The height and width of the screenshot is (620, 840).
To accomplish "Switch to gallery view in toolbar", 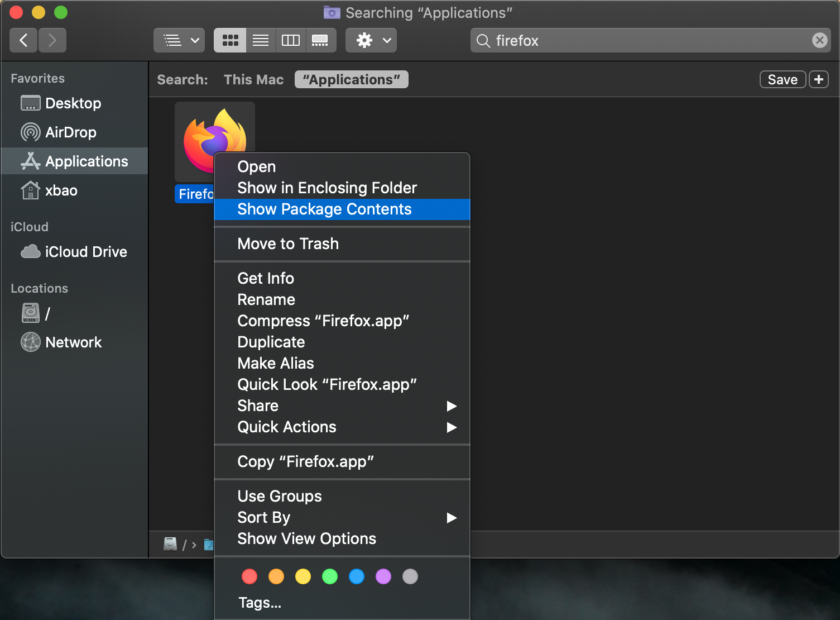I will pos(320,40).
